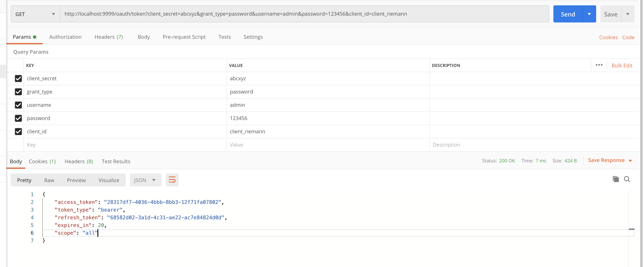Open the Bulk Edit link

click(x=622, y=65)
